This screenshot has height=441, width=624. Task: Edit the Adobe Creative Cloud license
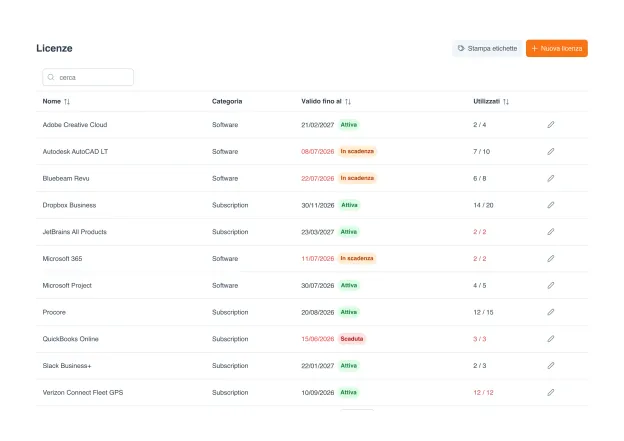pos(550,125)
